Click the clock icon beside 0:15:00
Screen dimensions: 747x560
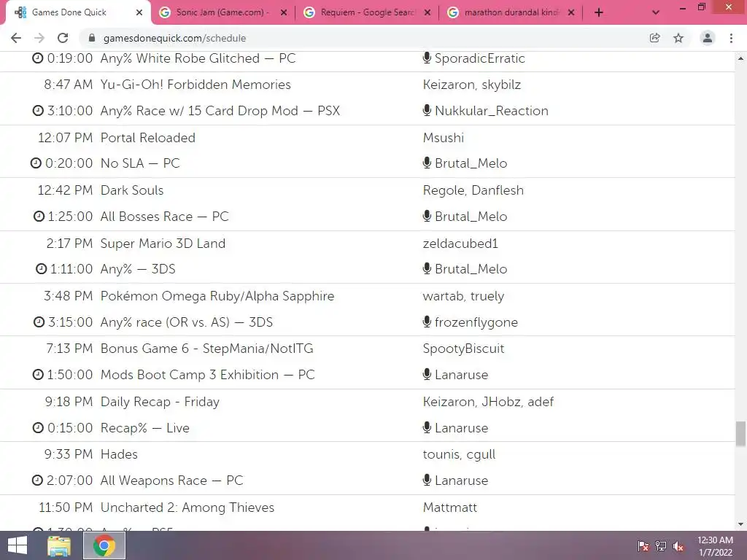coord(38,427)
